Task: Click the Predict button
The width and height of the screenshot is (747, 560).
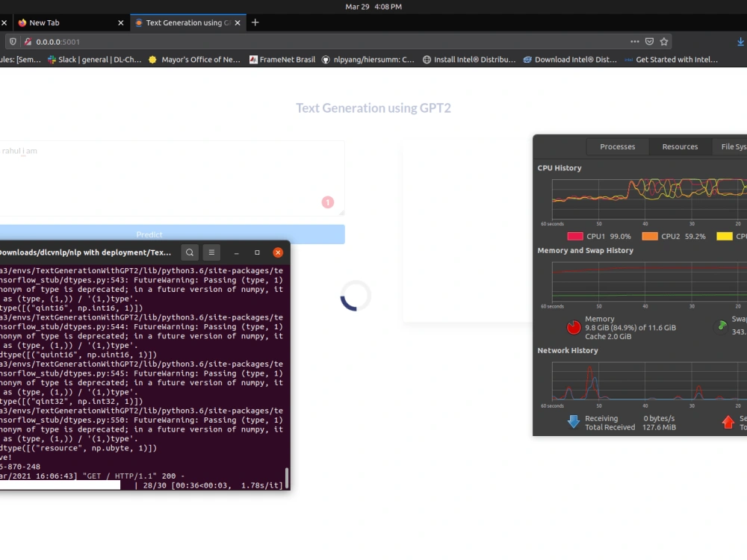Action: tap(149, 234)
